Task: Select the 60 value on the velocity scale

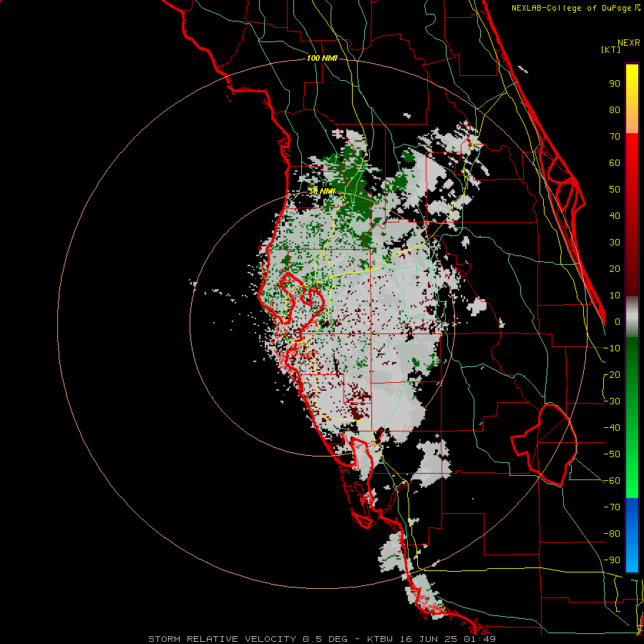Action: 615,162
